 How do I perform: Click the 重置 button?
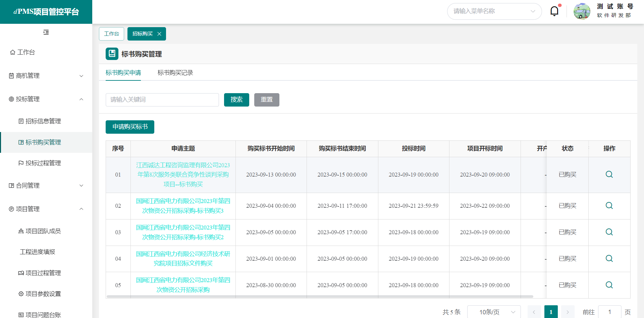pos(267,100)
